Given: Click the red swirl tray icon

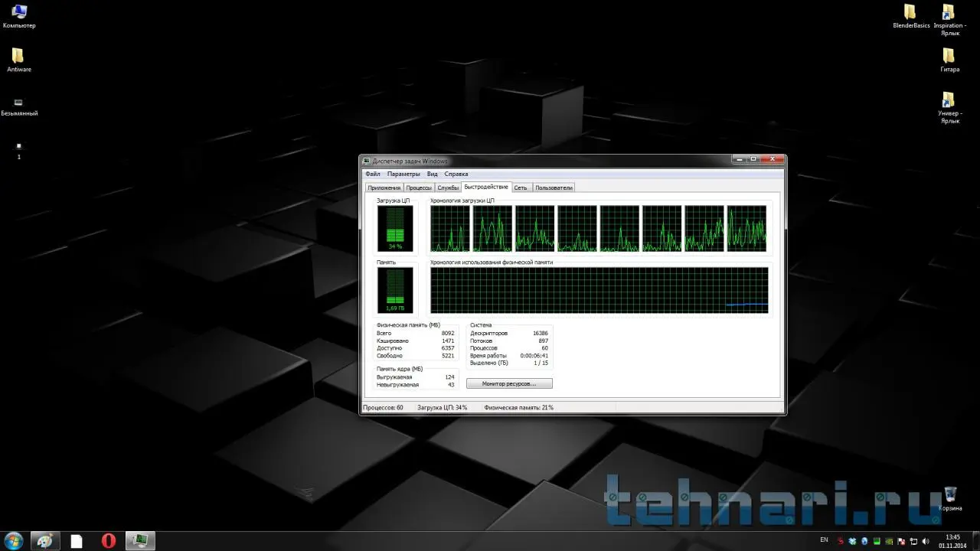Looking at the screenshot, I should point(840,541).
